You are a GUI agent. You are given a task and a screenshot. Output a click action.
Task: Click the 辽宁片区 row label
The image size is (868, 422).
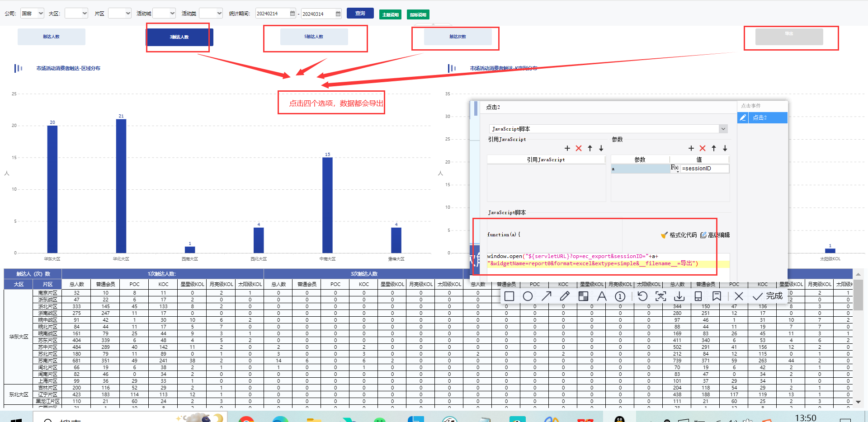tap(48, 394)
